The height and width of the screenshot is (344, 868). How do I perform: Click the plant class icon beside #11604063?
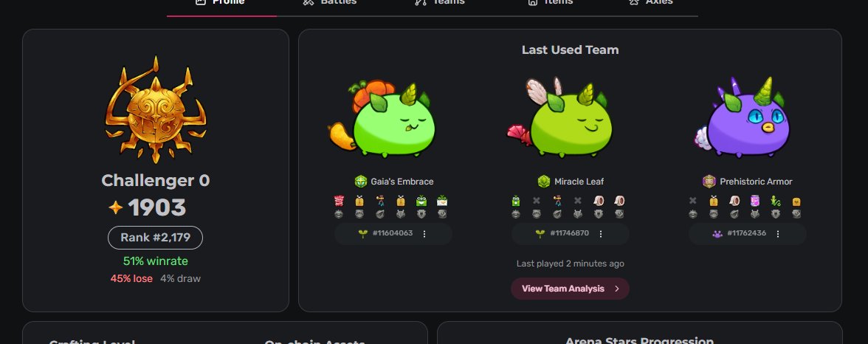363,234
